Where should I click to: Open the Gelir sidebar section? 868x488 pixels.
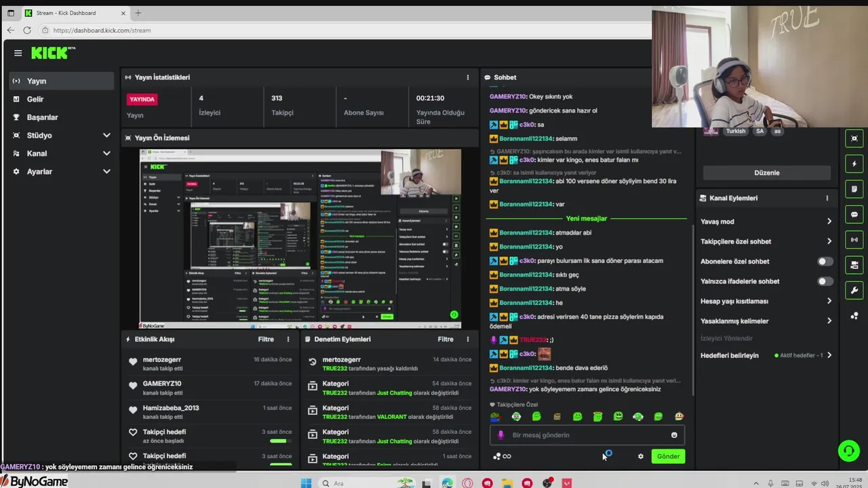click(x=62, y=99)
